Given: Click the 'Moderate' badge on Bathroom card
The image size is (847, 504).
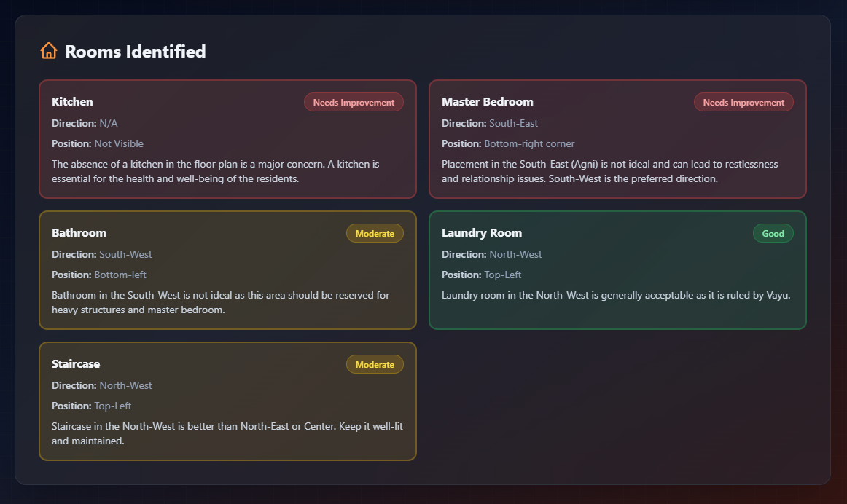Looking at the screenshot, I should click(375, 233).
